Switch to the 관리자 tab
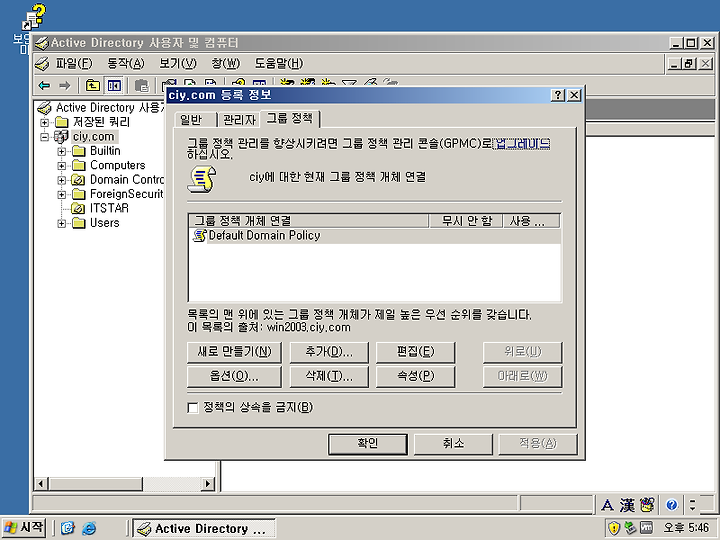720x540 pixels. tap(239, 120)
